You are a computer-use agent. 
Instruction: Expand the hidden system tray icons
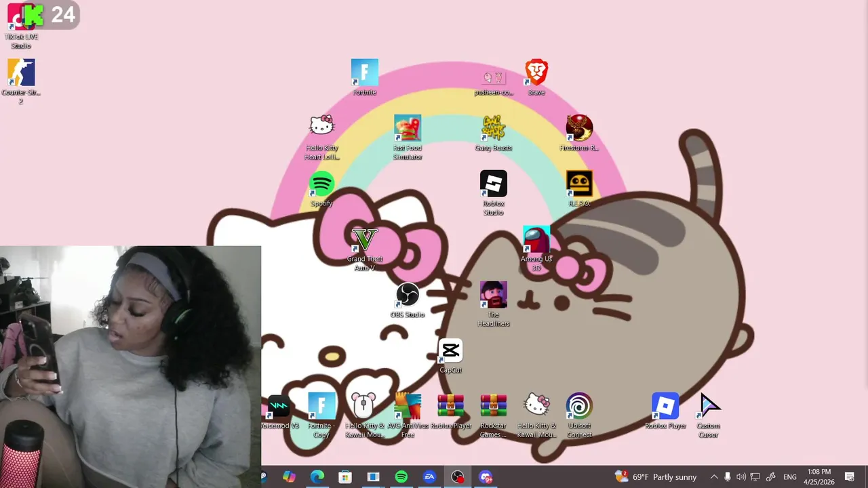[x=714, y=477]
